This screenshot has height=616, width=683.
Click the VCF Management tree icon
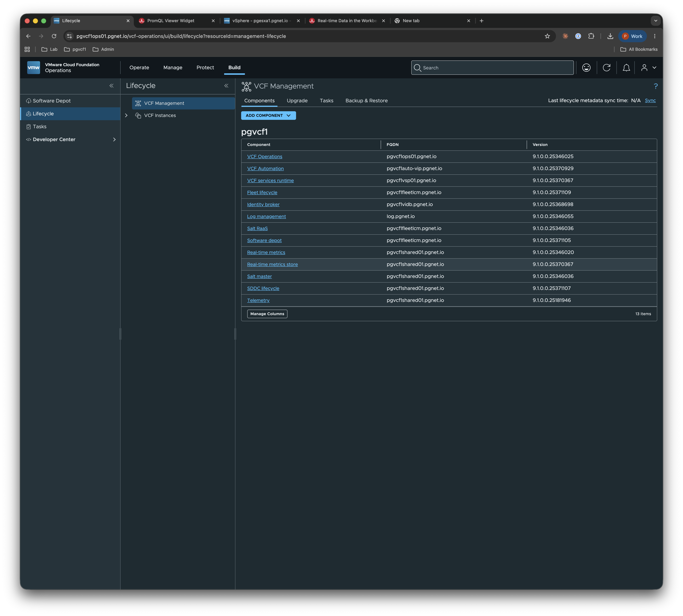138,103
